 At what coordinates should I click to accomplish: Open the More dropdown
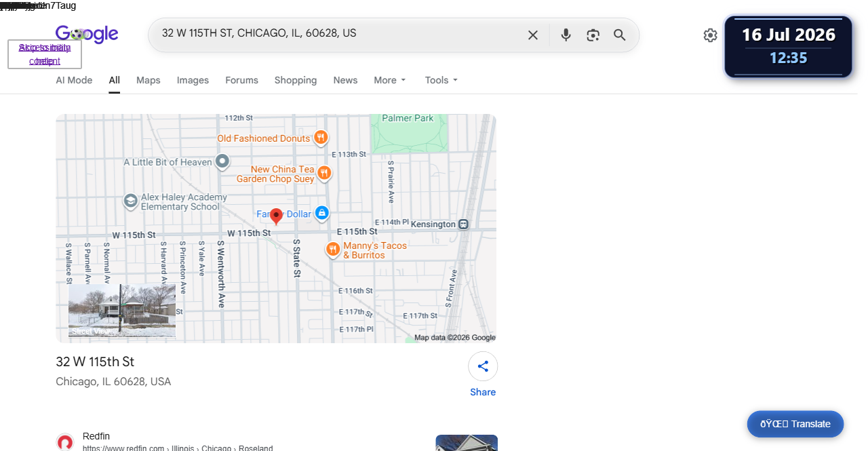(390, 80)
